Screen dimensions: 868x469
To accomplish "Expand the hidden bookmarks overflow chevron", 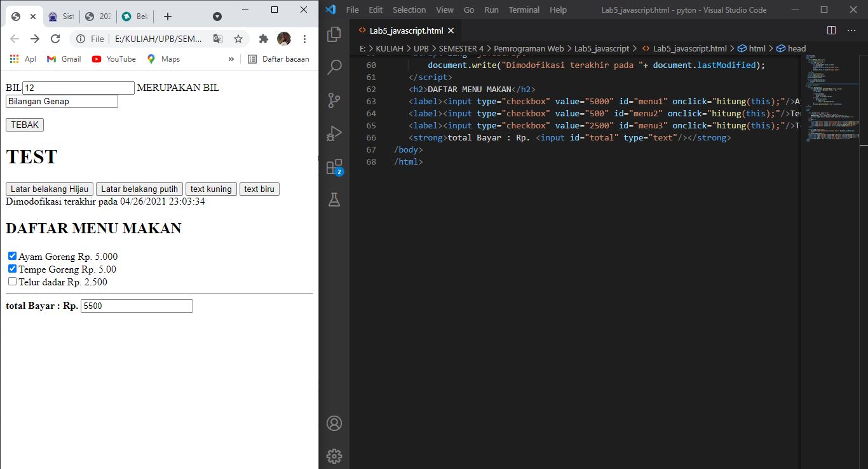I will (231, 58).
